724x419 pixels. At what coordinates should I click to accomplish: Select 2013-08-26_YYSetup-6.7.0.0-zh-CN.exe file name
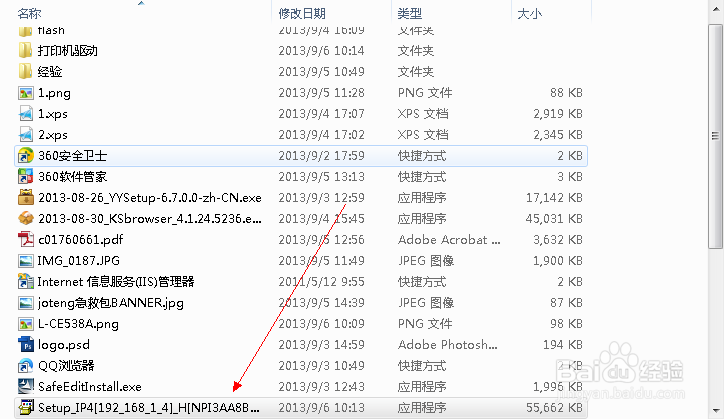(150, 198)
